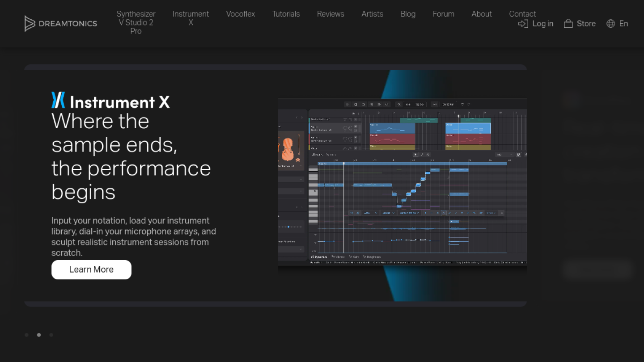
Task: Click the selected light-blue Violin clip
Action: pyautogui.click(x=468, y=128)
